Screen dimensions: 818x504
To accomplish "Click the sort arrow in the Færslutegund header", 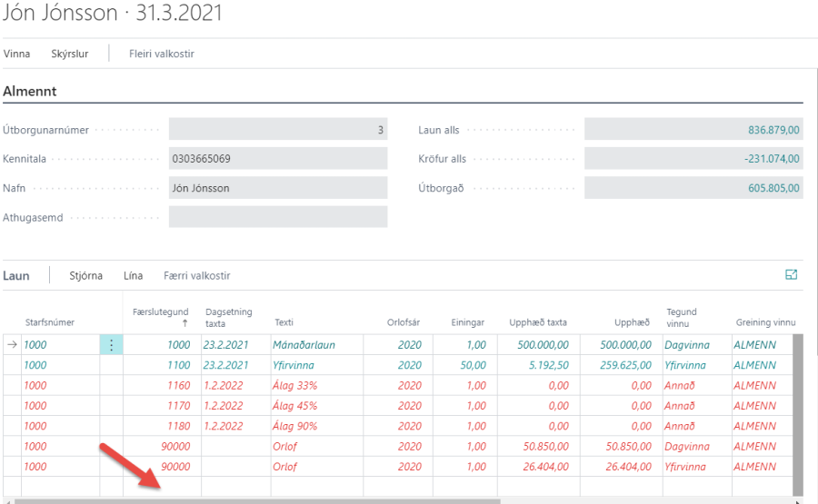I will pos(185,323).
